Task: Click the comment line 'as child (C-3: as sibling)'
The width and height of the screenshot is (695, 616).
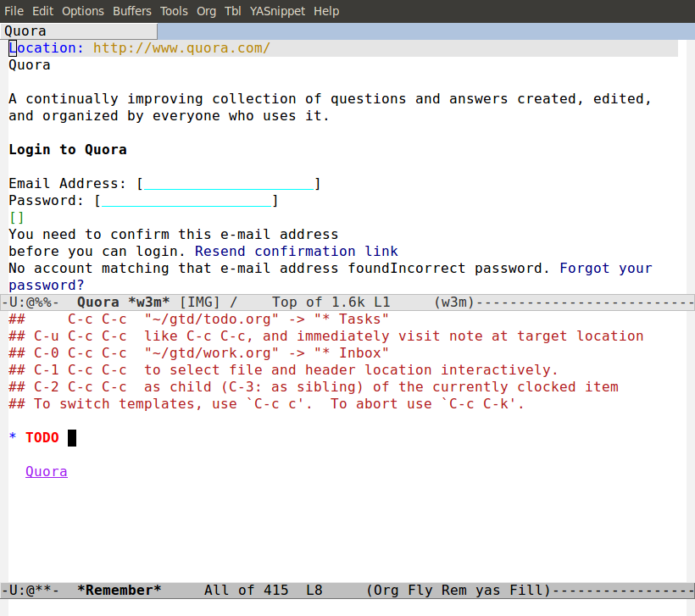Action: (x=314, y=387)
